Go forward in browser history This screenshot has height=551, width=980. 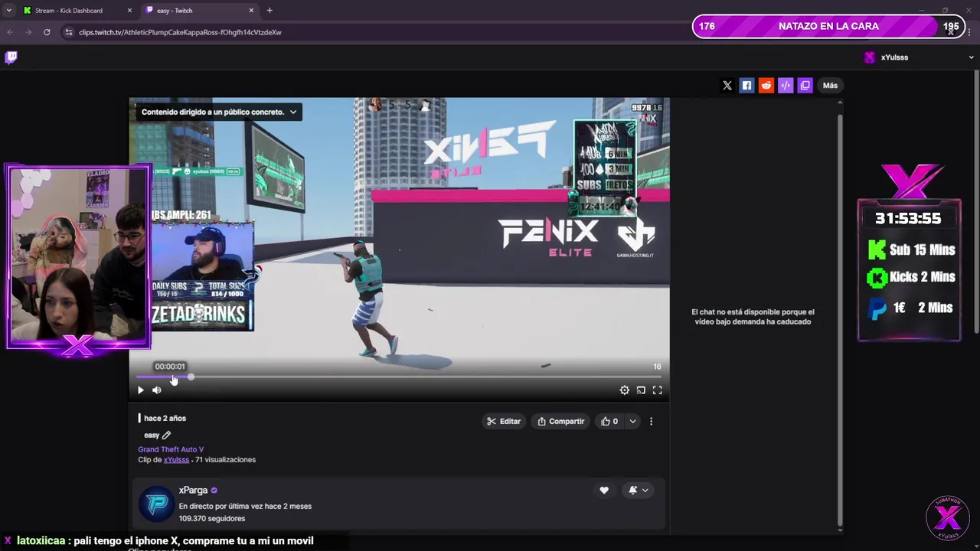tap(28, 32)
